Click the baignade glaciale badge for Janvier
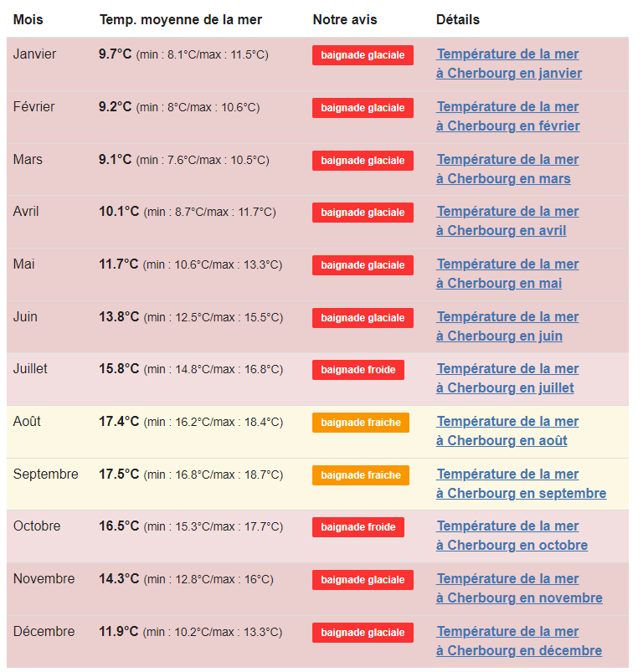This screenshot has height=672, width=643. (363, 55)
